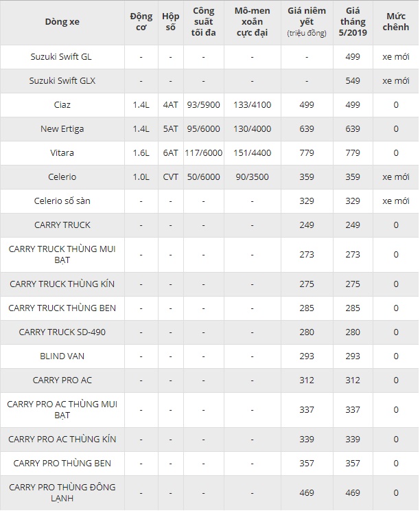Click the 'Mô-men xoắn cực đại' header
Image resolution: width=420 pixels, height=513 pixels.
click(x=252, y=22)
